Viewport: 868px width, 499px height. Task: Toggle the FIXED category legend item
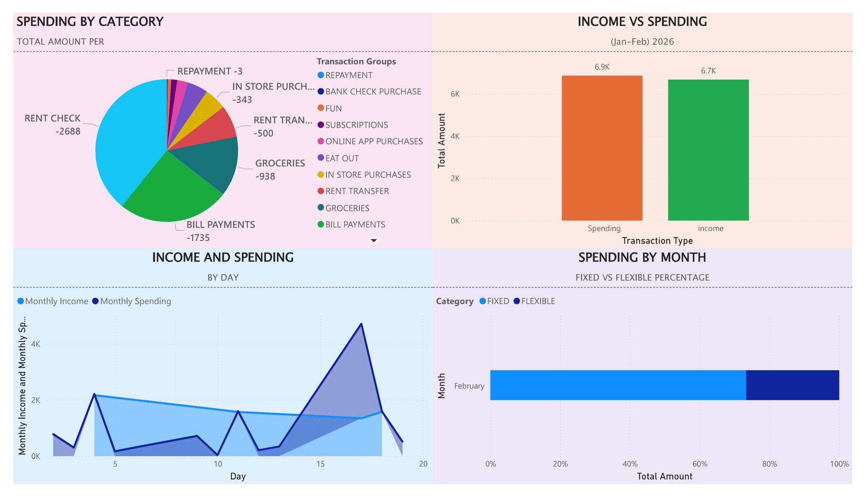click(497, 301)
